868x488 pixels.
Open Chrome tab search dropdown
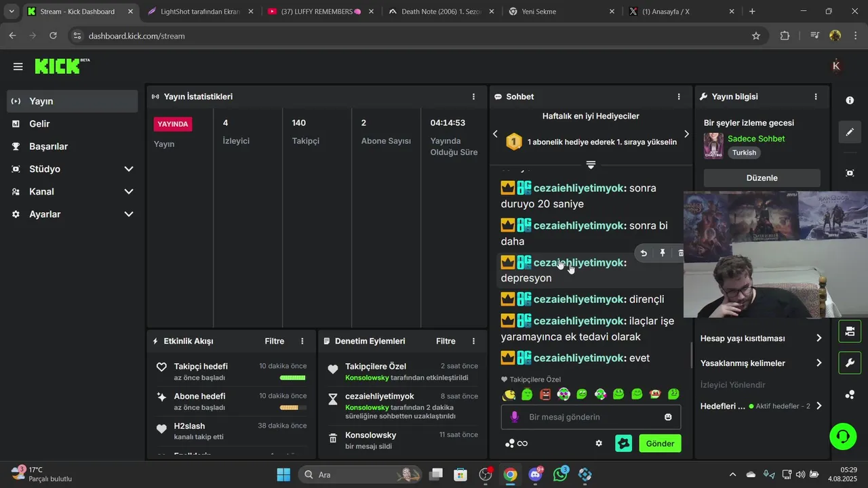point(12,12)
